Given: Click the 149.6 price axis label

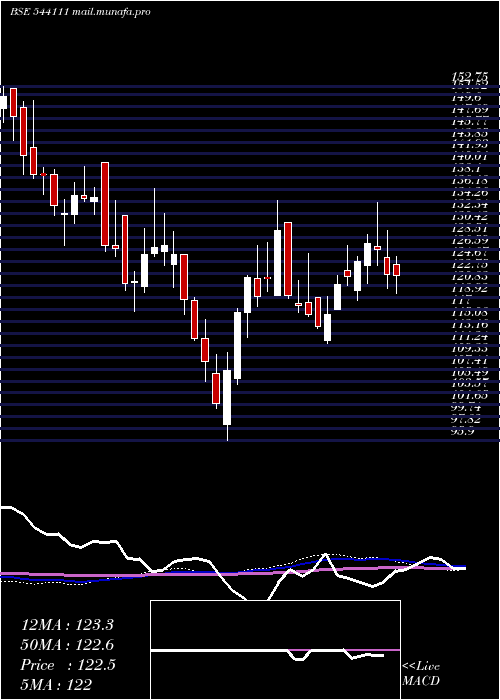Looking at the screenshot, I should tap(466, 97).
